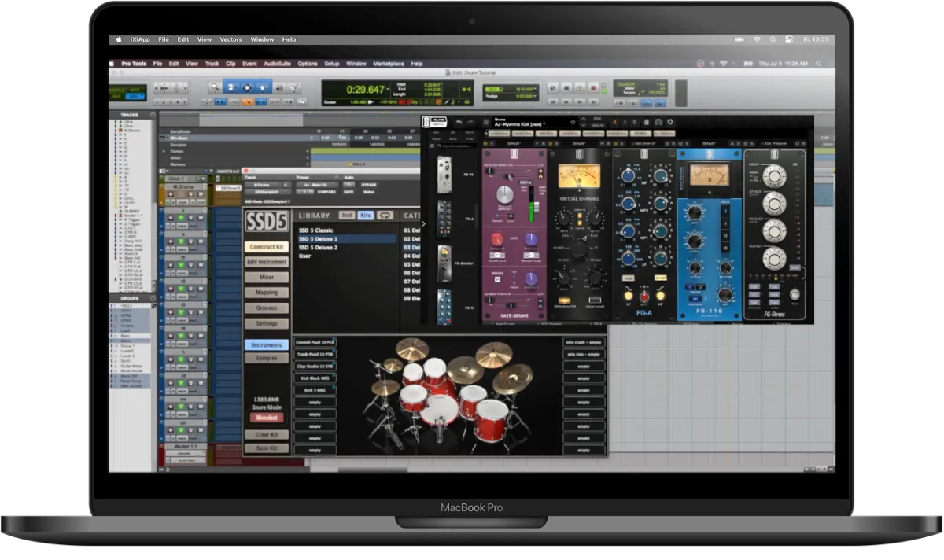Screen dimensions: 944x560
Task: Click the macOS Spotlight search icon
Action: point(772,39)
